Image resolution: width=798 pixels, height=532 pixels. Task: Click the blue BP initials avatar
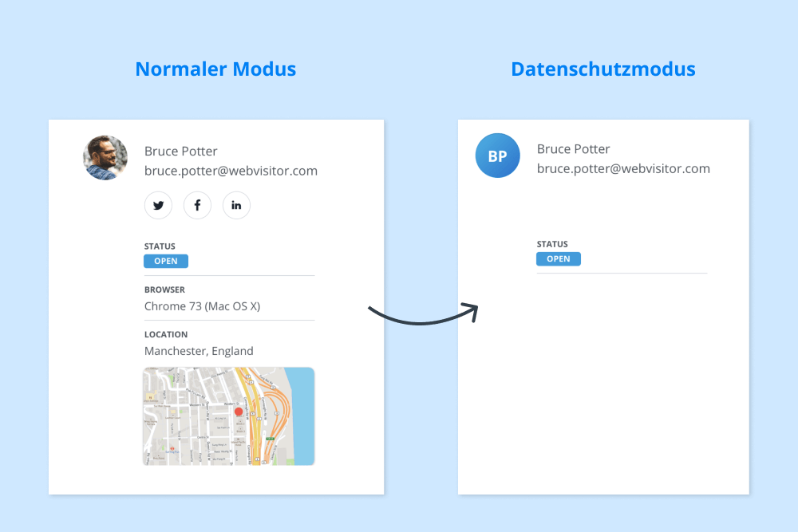(497, 156)
